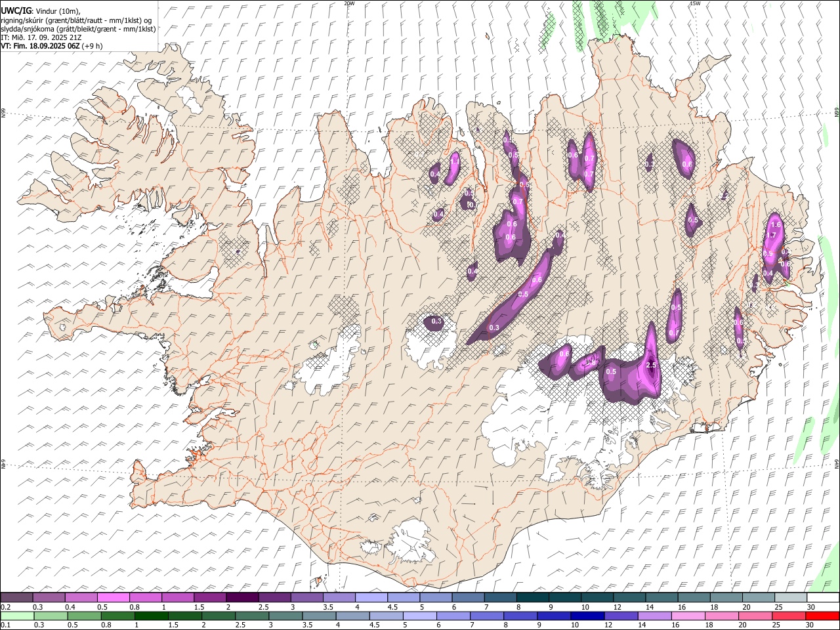Screen dimensions: 840x630
Task: Click the '20W' longitude label at the top
Action: tap(349, 3)
